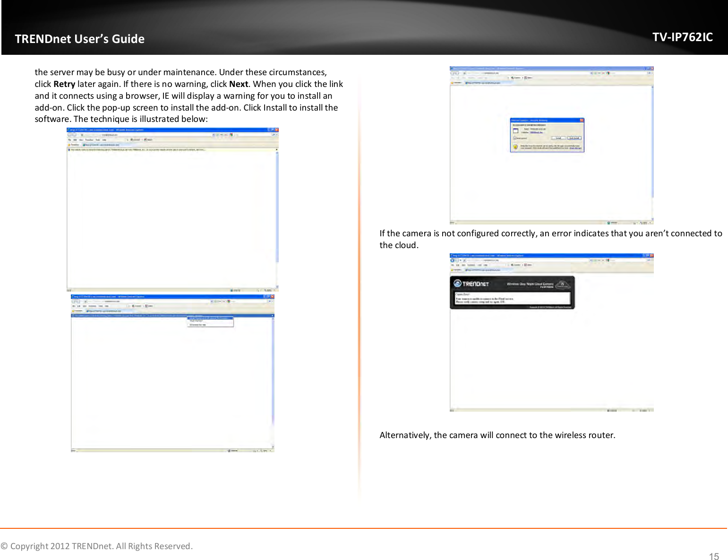Click the publisher link in the Security Warning dialog
This screenshot has width=728, height=560.
tap(536, 132)
